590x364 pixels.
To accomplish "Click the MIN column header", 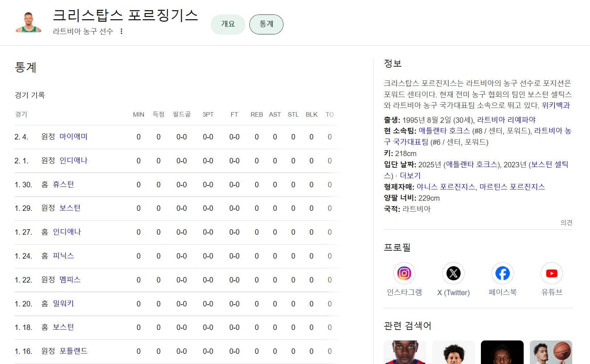I will click(x=138, y=114).
